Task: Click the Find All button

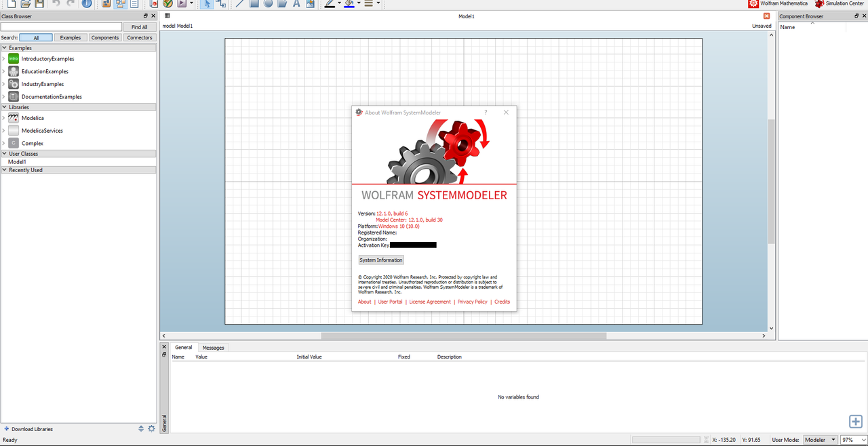Action: coord(140,27)
